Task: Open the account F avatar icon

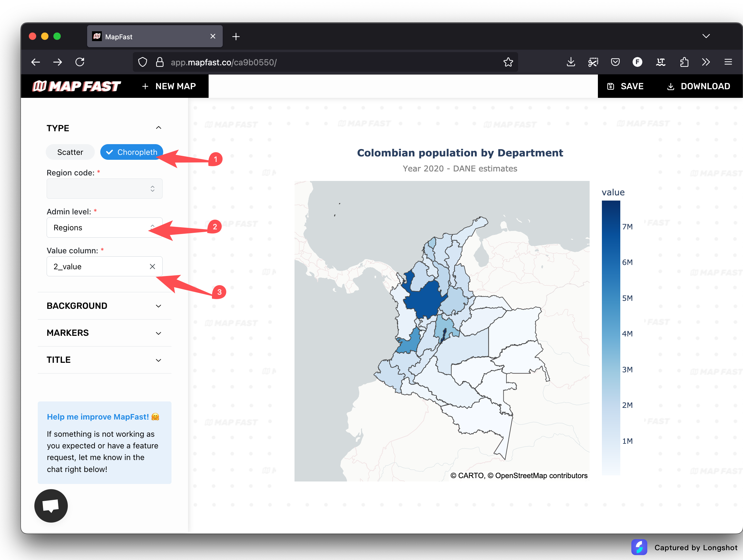Action: 637,62
